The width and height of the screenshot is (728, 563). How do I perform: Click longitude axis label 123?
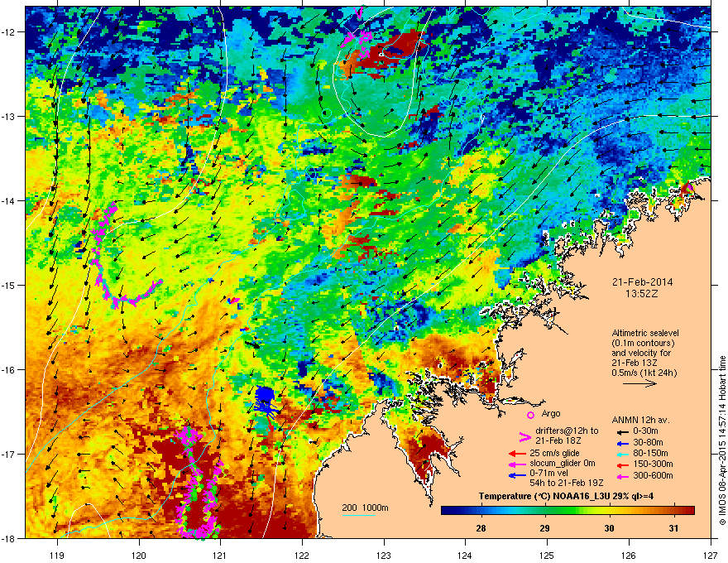[x=384, y=555]
